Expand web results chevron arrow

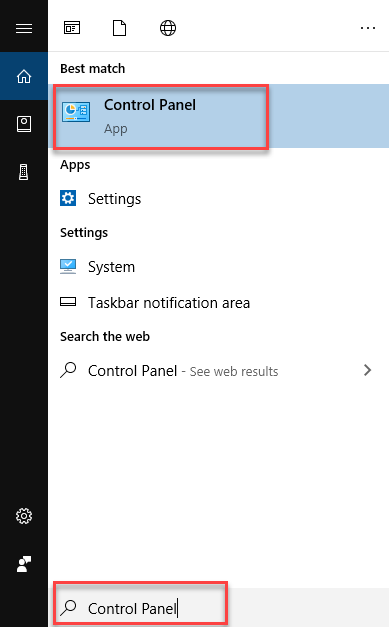click(x=368, y=370)
